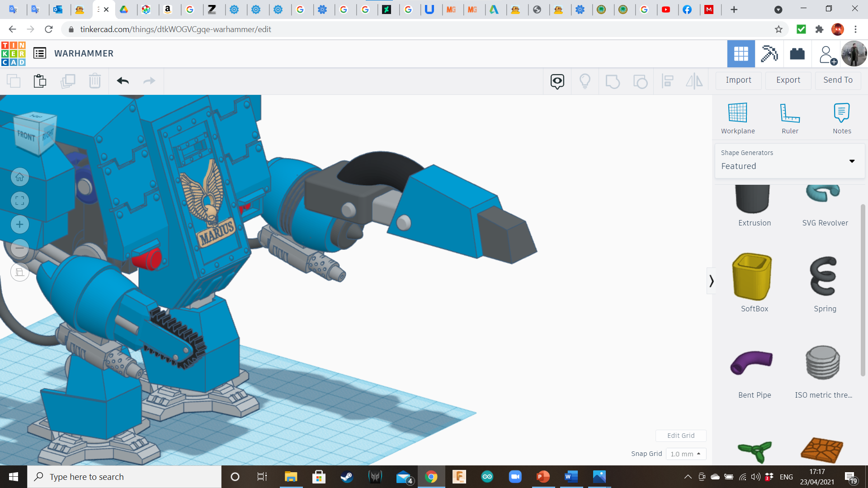The width and height of the screenshot is (868, 488).
Task: Redo the last action
Action: pos(149,81)
